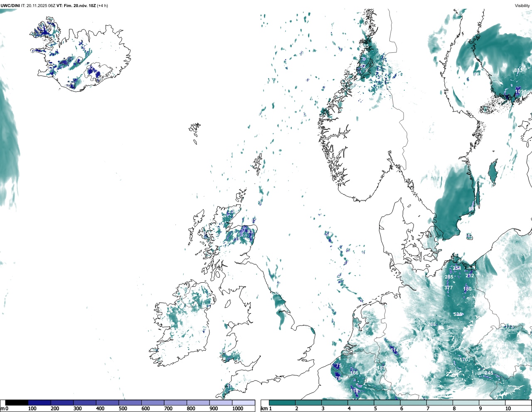Click the 285 visibility value on the map
Screen dimensions: 532x412
tap(449, 277)
